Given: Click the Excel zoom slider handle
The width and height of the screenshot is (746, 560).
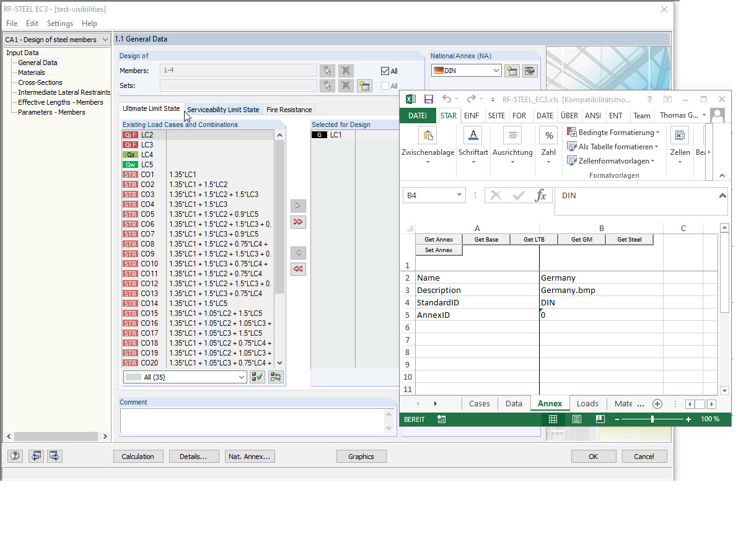Looking at the screenshot, I should pyautogui.click(x=652, y=419).
